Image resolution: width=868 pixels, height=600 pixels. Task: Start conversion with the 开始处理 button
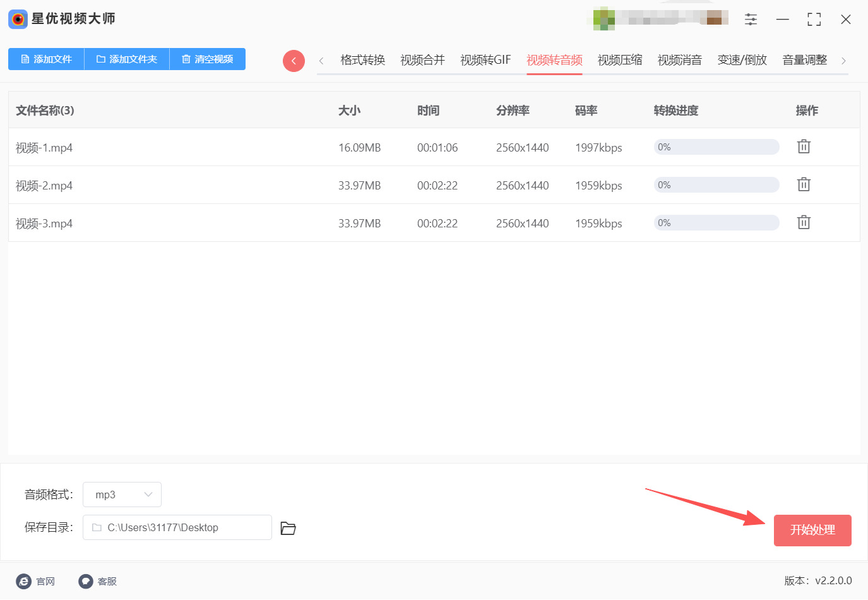click(x=812, y=531)
